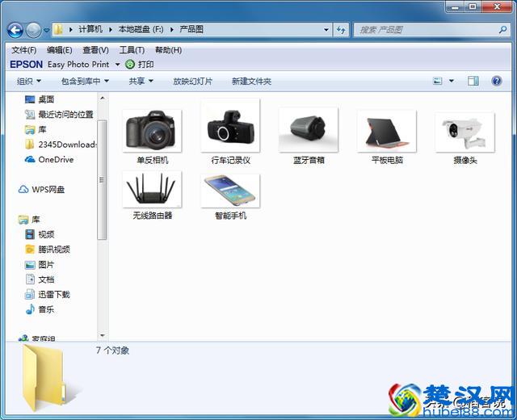This screenshot has width=517, height=420.
Task: Click the folder icon in address bar
Action: coord(58,30)
